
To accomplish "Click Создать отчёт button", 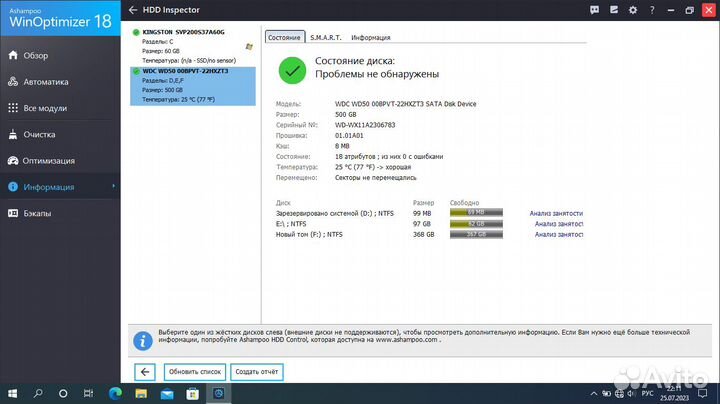I will (x=257, y=372).
